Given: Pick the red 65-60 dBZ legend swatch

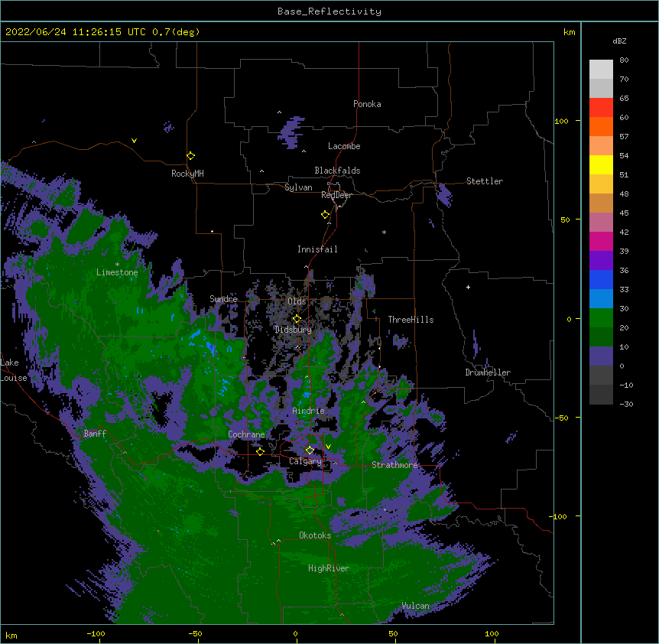Looking at the screenshot, I should coord(601,108).
